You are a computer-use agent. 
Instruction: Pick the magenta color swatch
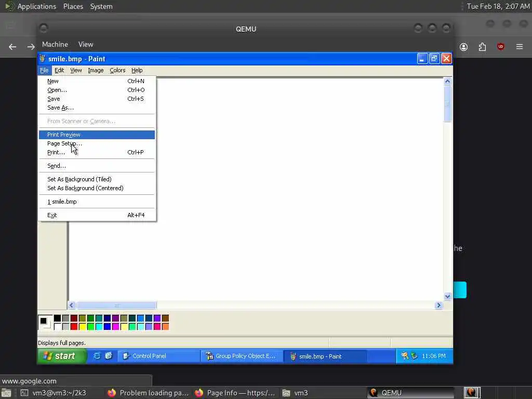point(116,327)
